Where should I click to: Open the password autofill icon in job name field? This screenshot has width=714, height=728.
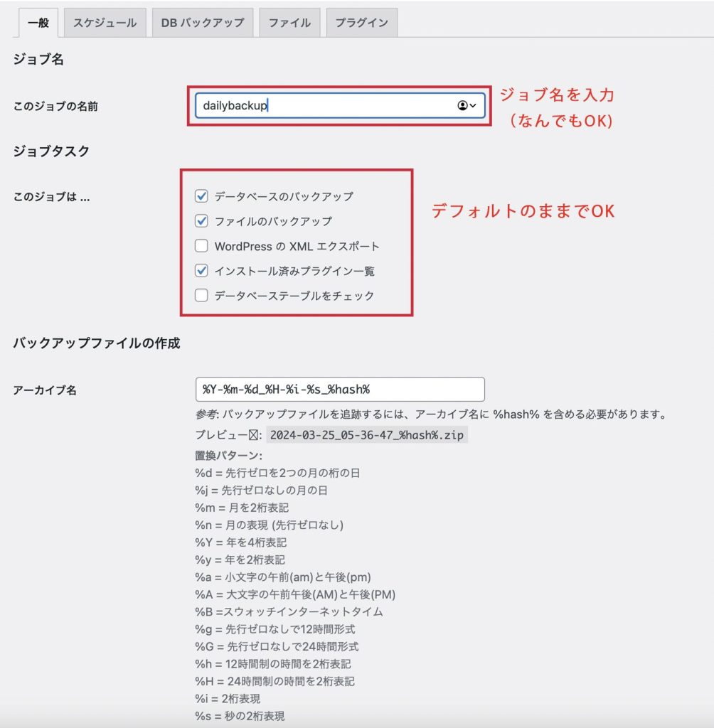[x=467, y=106]
